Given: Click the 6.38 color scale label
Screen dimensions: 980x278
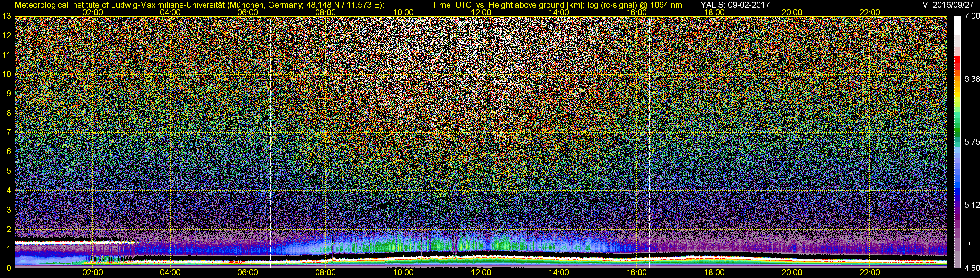Looking at the screenshot, I should pos(972,79).
